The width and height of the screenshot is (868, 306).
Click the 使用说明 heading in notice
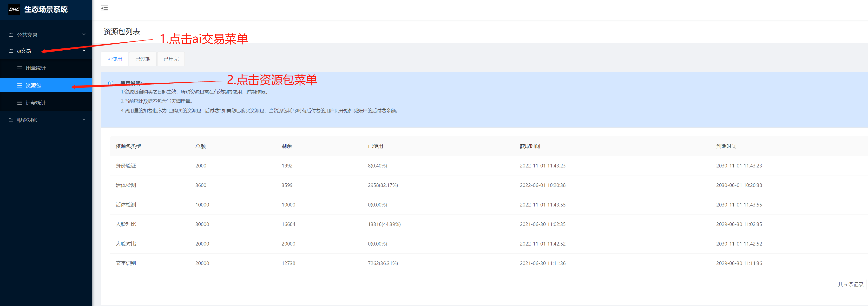(x=131, y=83)
